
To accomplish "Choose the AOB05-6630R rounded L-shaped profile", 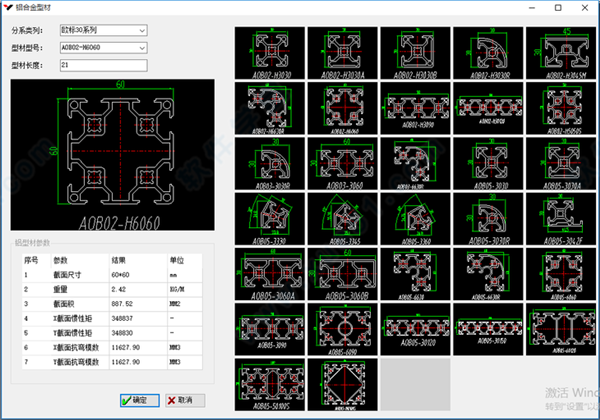I will coord(488,274).
